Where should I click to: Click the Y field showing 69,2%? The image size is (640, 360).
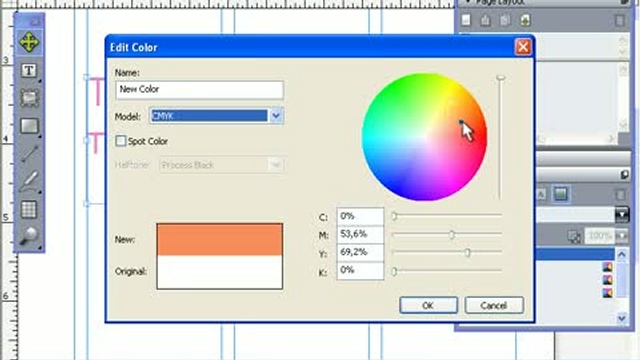point(360,252)
